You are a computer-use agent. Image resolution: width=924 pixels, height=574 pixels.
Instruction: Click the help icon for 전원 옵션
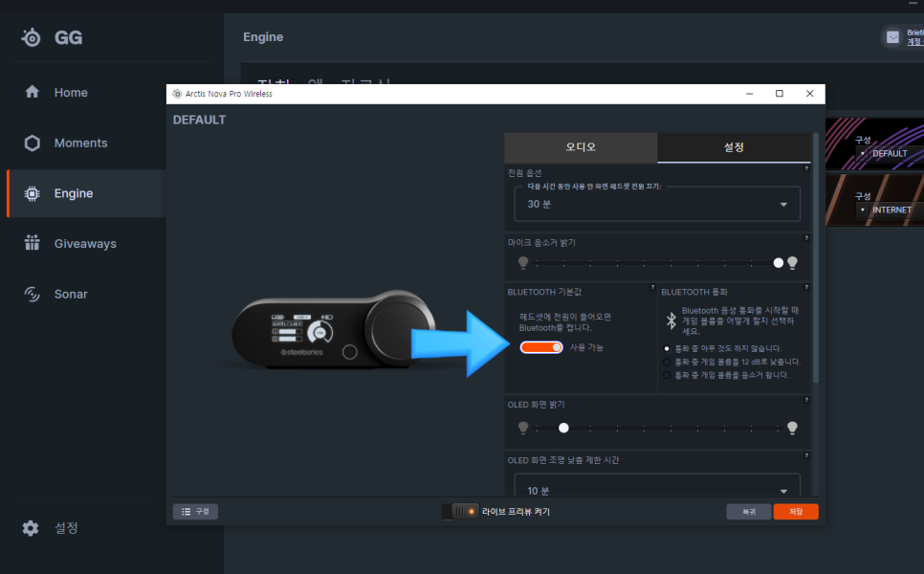click(806, 168)
